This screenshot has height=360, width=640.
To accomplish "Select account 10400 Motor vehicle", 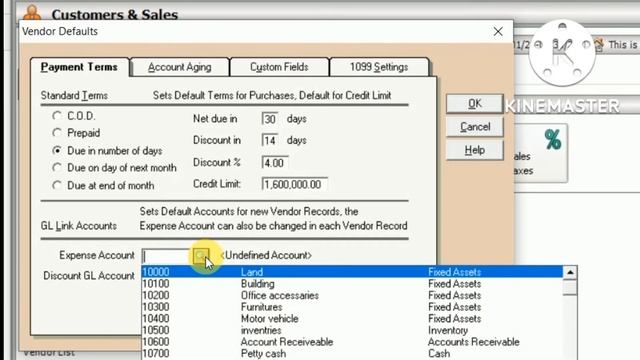I will 352,318.
